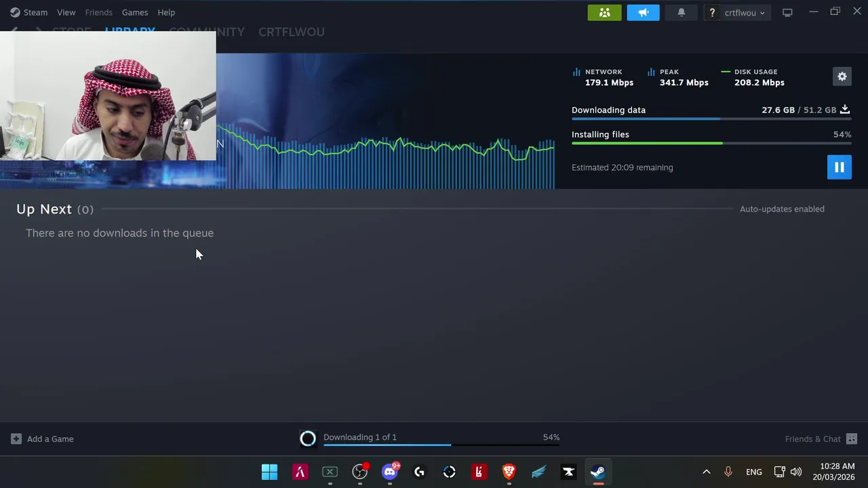
Task: Open Downloading 1 of 1 status
Action: click(x=360, y=437)
